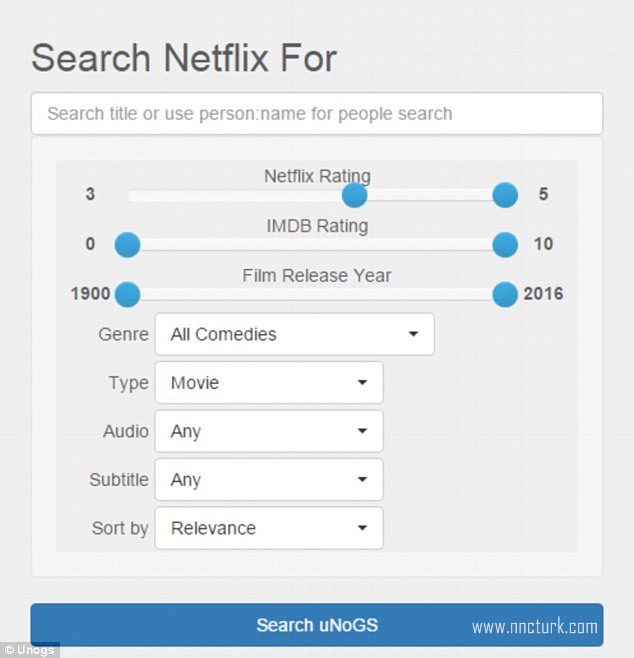634x658 pixels.
Task: Click the Audio dropdown caret arrow
Action: pyautogui.click(x=362, y=431)
